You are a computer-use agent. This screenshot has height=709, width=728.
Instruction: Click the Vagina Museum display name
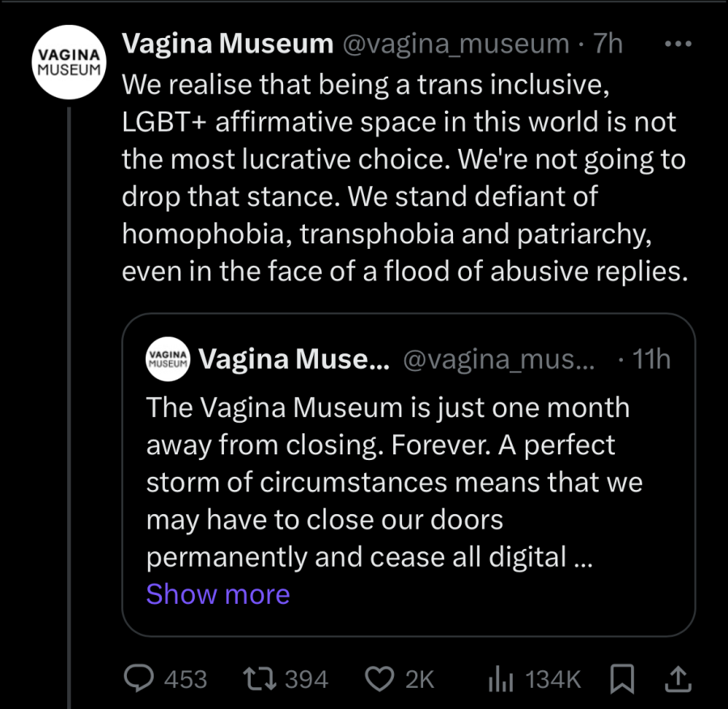(x=227, y=44)
